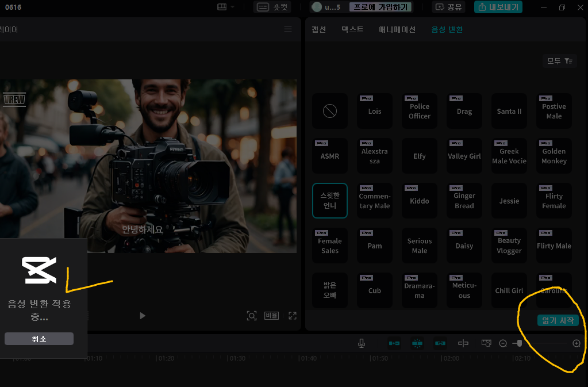Click the timeline zoom out minus icon
Viewport: 588px width, 387px height.
coord(503,343)
